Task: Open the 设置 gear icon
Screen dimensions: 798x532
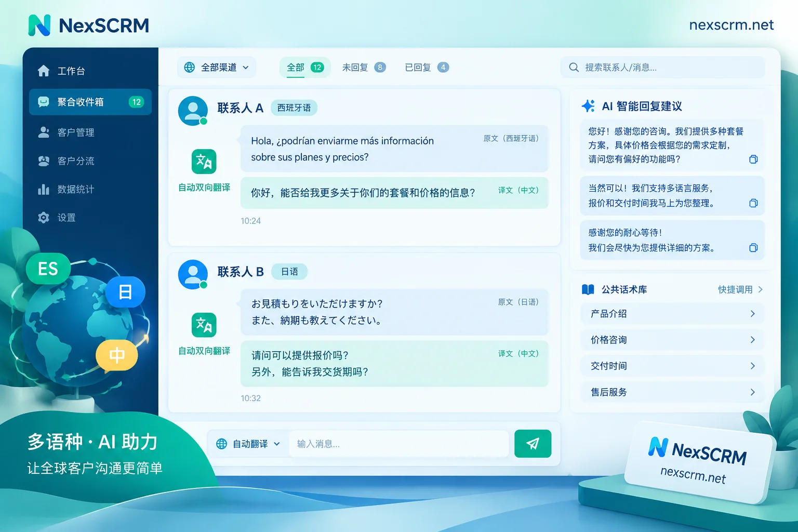Action: point(44,218)
